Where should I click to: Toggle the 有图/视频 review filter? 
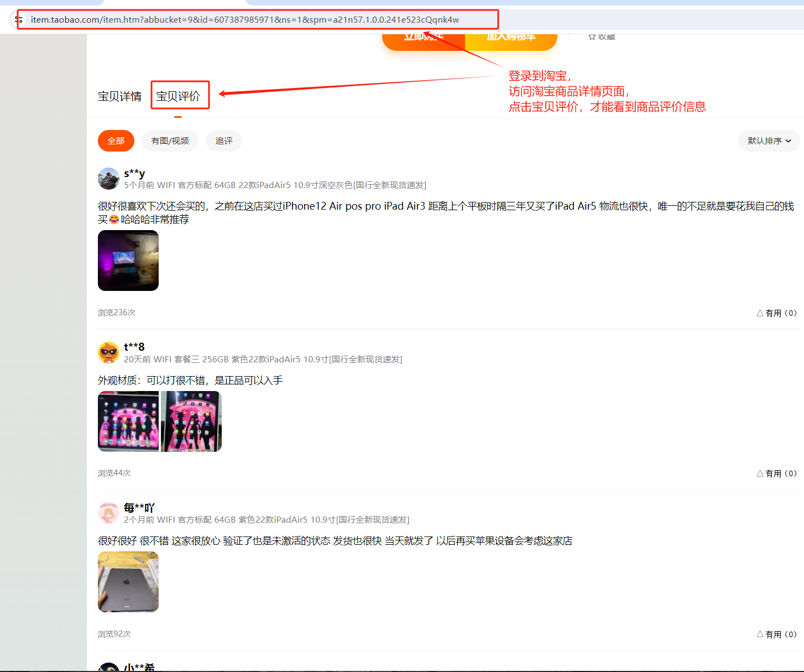click(170, 140)
